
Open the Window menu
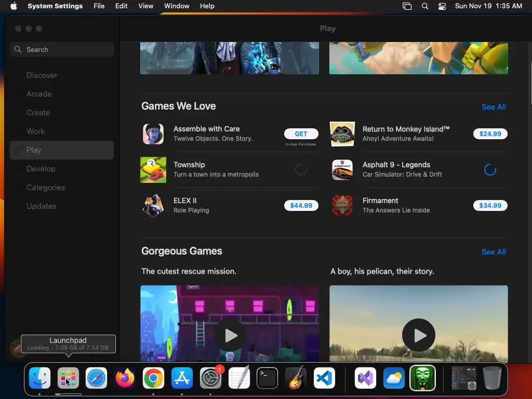pyautogui.click(x=177, y=6)
